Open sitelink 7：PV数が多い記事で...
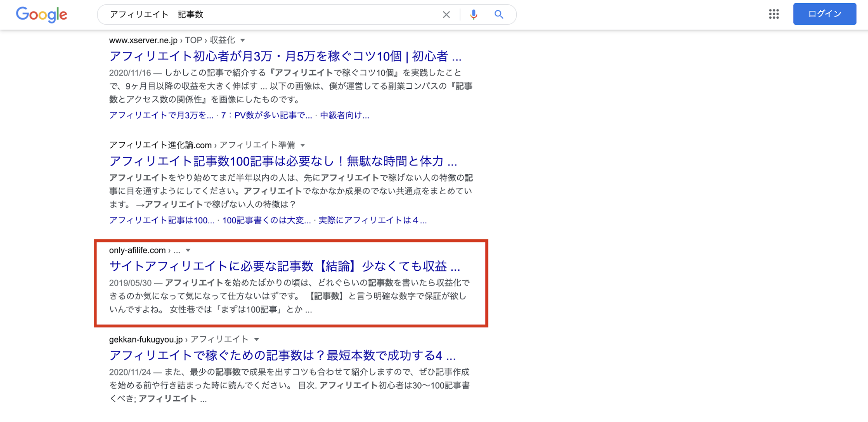Image resolution: width=868 pixels, height=422 pixels. pos(267,115)
